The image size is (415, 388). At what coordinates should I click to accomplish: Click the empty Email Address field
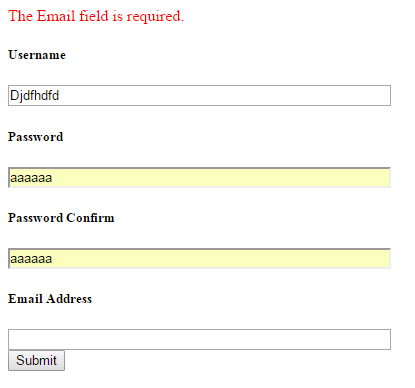tap(199, 340)
